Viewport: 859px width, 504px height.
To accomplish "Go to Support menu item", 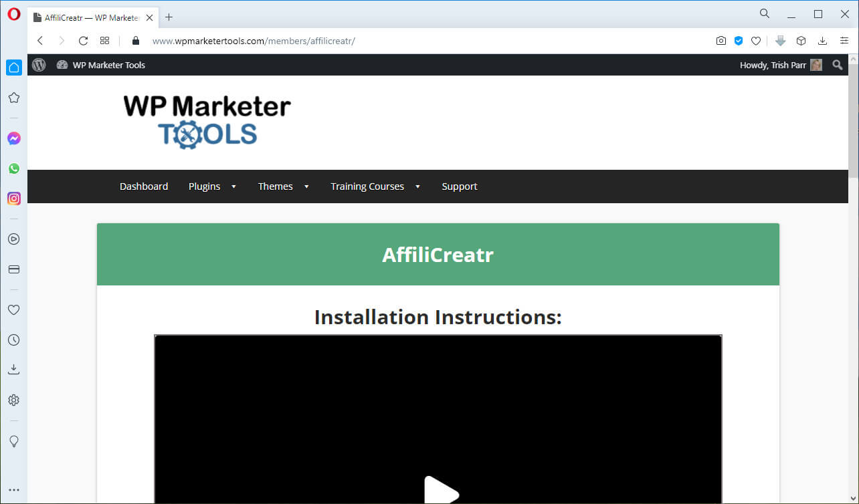I will pyautogui.click(x=460, y=186).
